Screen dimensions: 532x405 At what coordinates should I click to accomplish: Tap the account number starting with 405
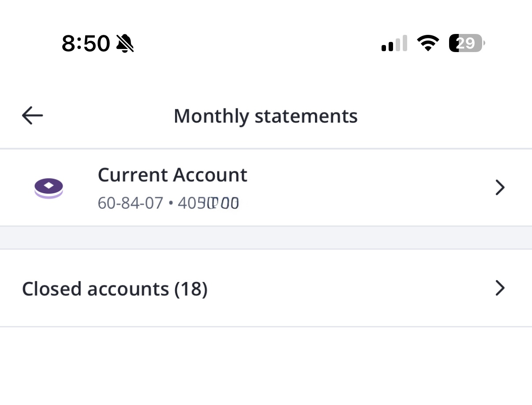coord(208,203)
